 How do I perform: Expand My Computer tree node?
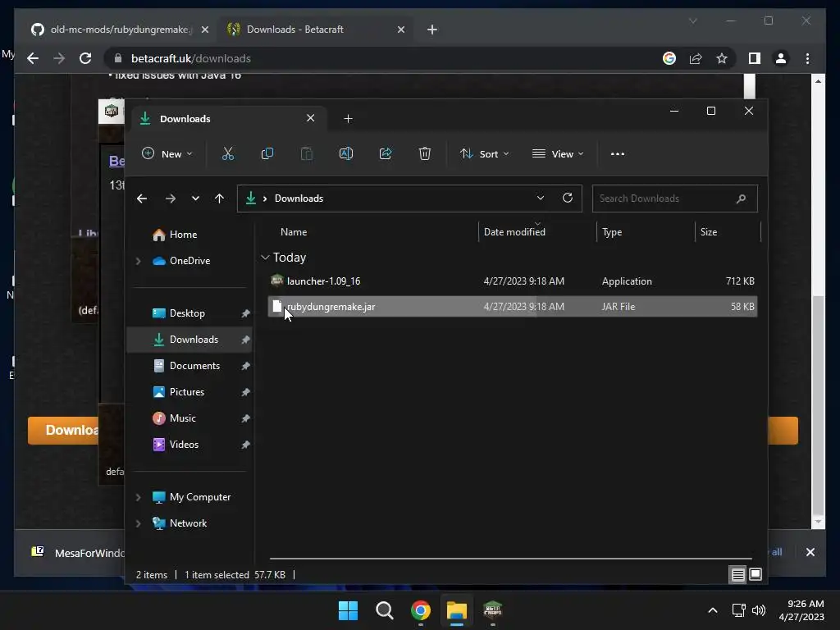coord(138,497)
